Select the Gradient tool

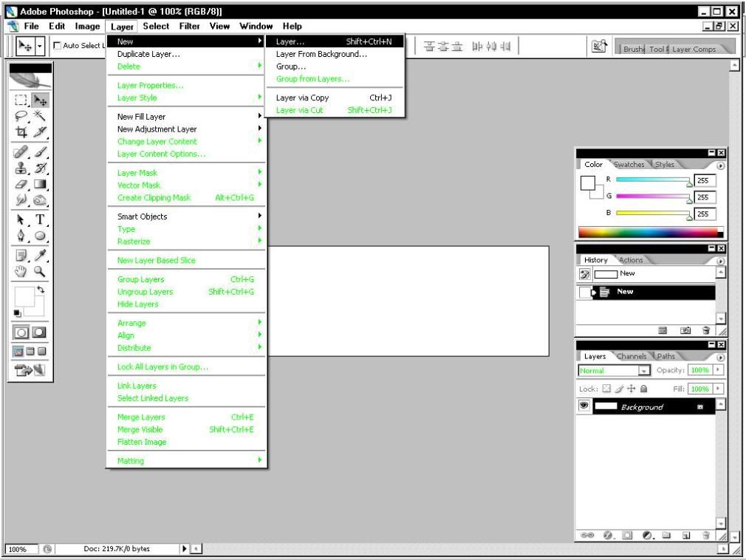(x=40, y=184)
